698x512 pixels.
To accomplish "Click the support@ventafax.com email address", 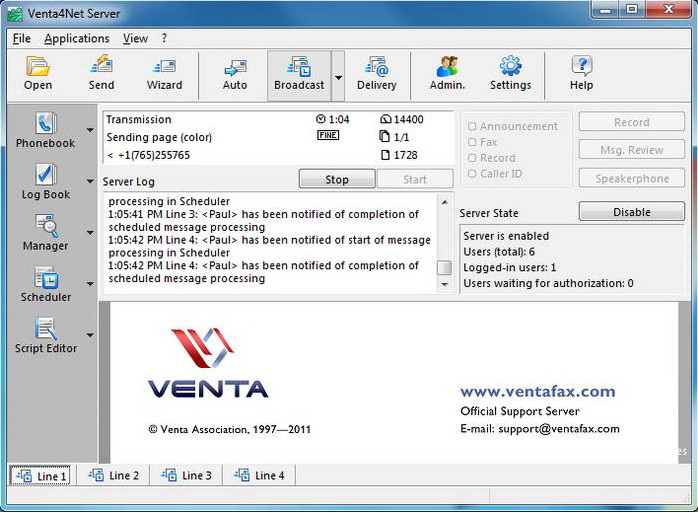I will [559, 429].
